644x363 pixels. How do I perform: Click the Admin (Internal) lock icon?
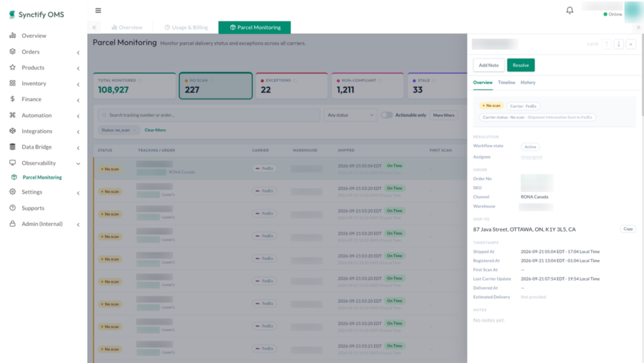click(x=13, y=224)
